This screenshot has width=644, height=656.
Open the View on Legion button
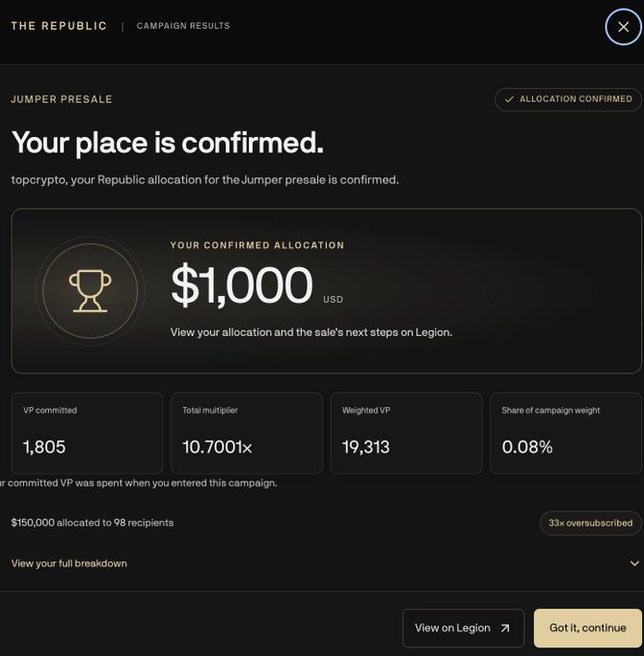coord(463,628)
